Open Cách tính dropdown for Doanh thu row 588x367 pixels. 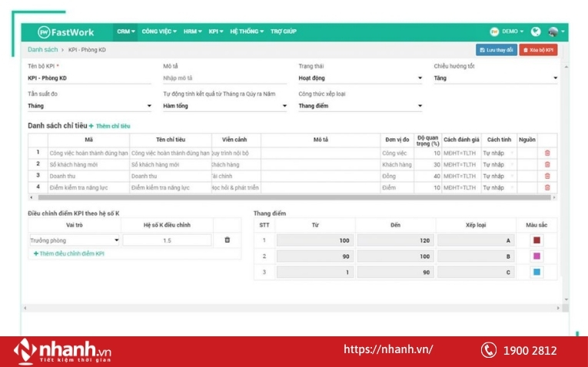coord(499,176)
